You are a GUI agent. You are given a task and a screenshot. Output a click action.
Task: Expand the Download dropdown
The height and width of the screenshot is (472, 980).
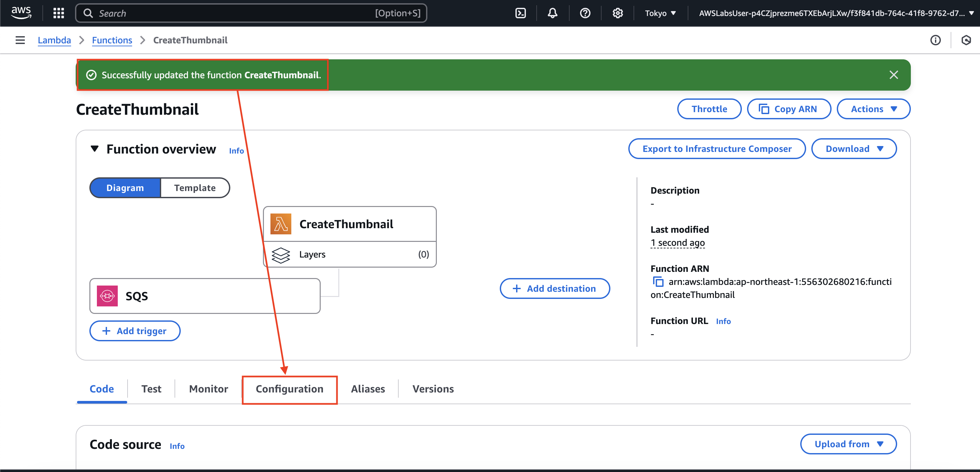pyautogui.click(x=854, y=149)
